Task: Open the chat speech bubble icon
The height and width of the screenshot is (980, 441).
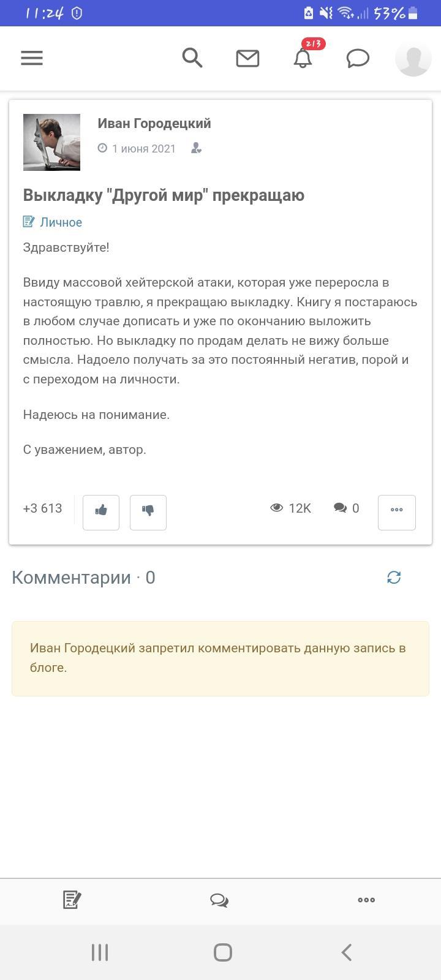Action: [358, 58]
